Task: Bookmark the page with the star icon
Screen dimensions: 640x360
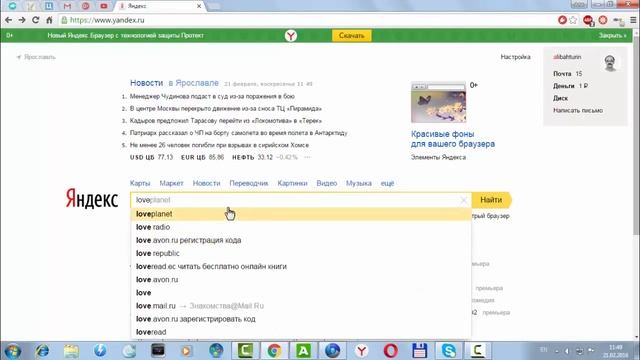Action: [x=573, y=20]
